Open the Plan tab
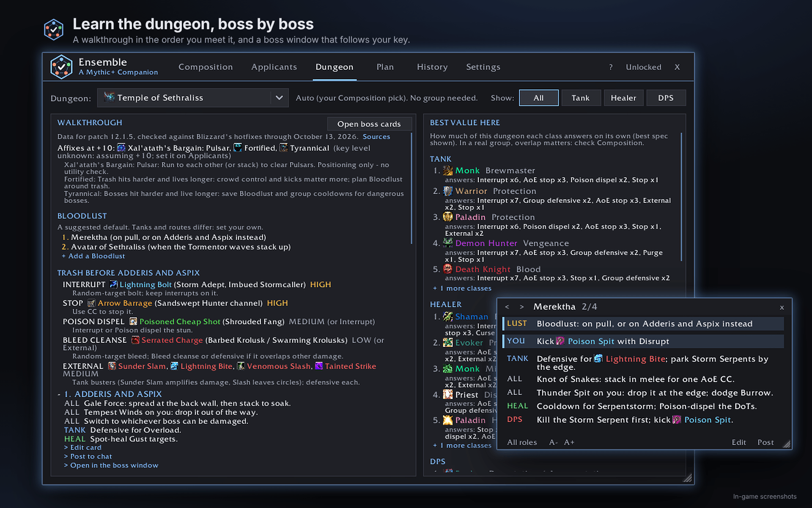The height and width of the screenshot is (508, 812). coord(385,67)
